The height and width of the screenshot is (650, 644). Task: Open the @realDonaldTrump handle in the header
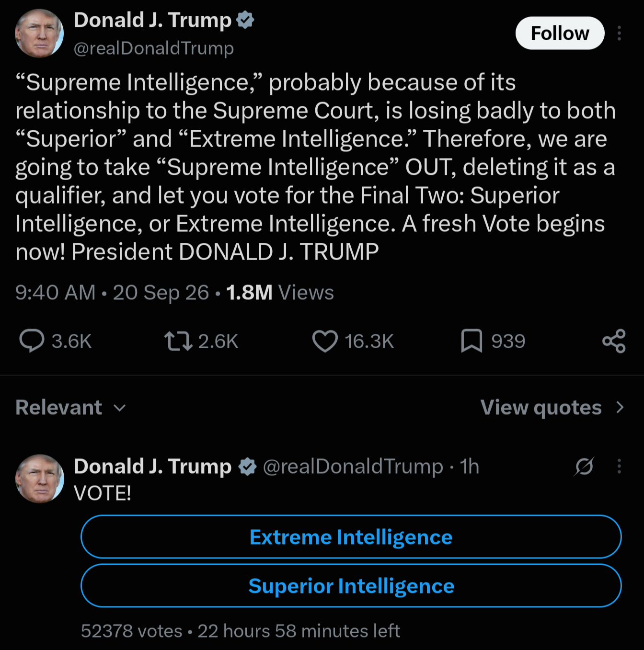153,48
